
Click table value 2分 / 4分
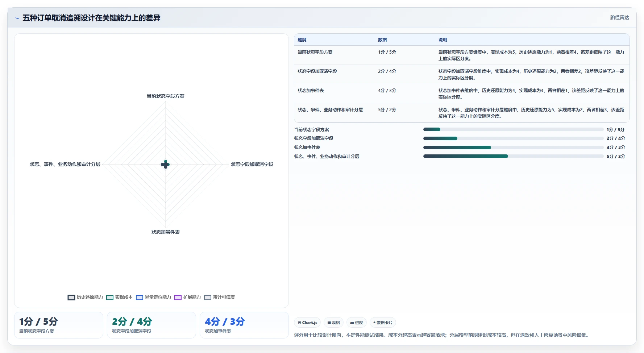387,71
